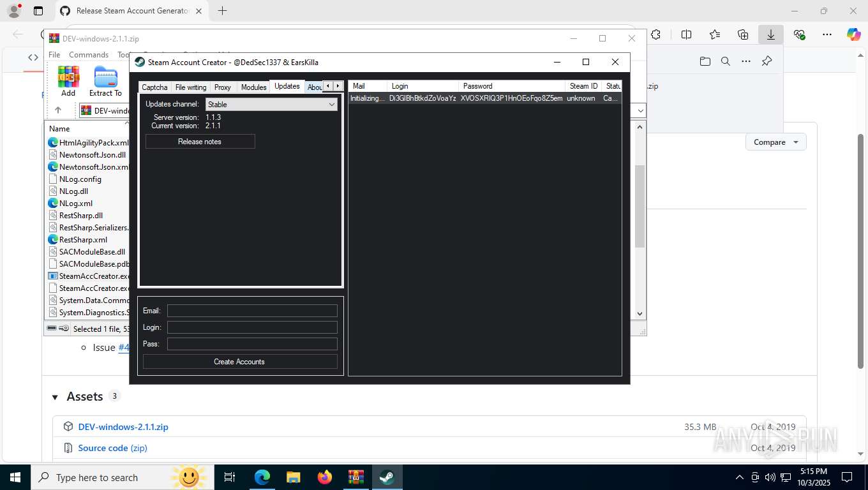
Task: Click WinRAR file list Name column header
Action: coord(88,129)
